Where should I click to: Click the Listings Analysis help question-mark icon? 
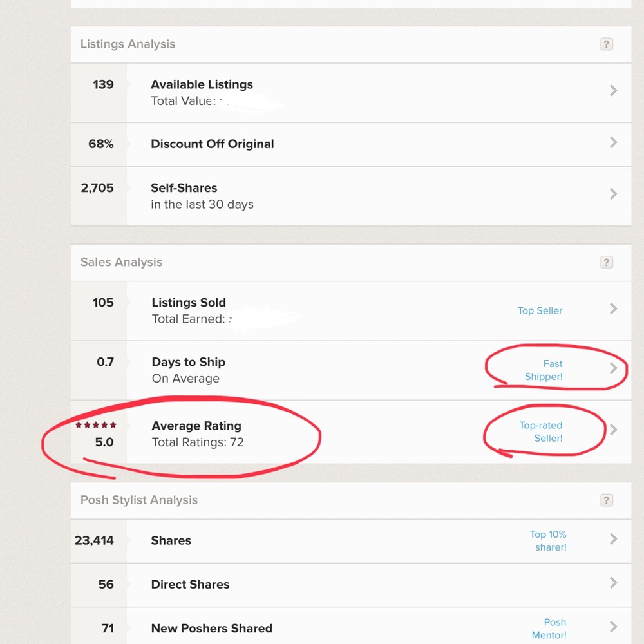pos(606,44)
